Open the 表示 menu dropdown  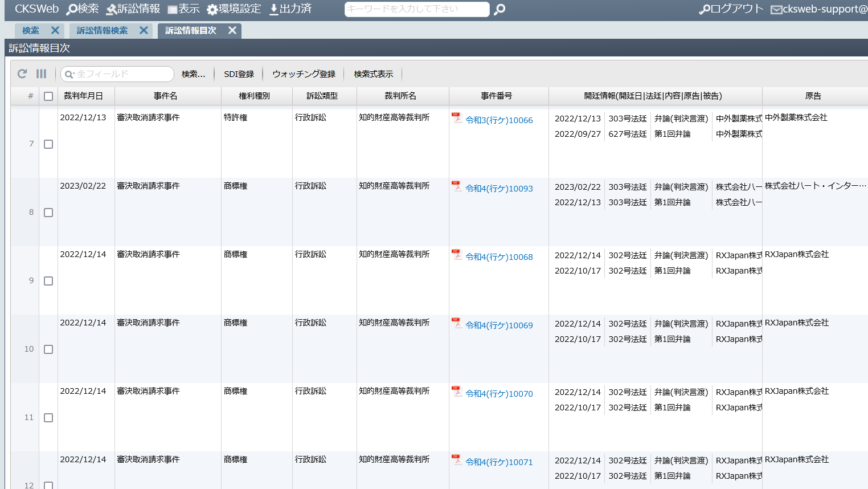pos(183,9)
